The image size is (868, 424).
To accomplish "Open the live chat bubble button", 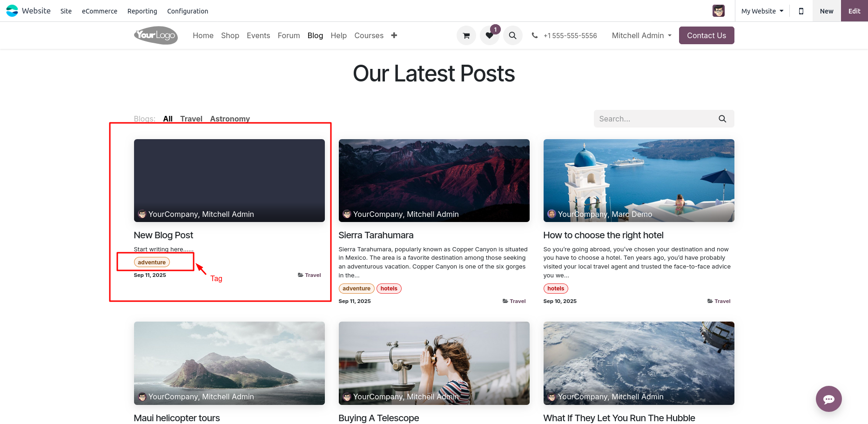I will [x=828, y=399].
